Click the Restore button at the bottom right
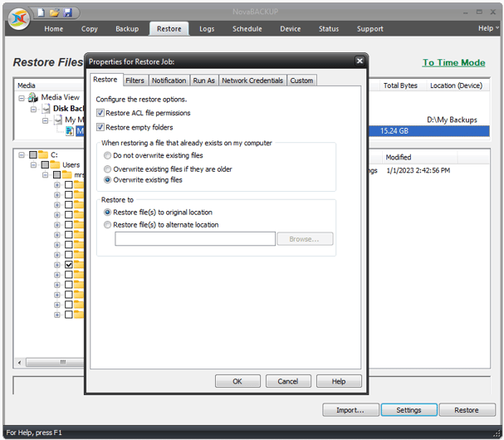 (x=467, y=410)
